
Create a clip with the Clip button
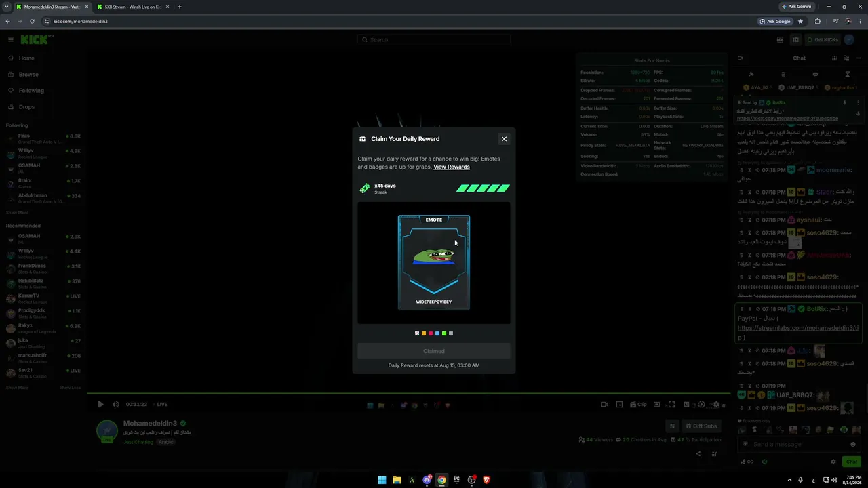pos(638,405)
